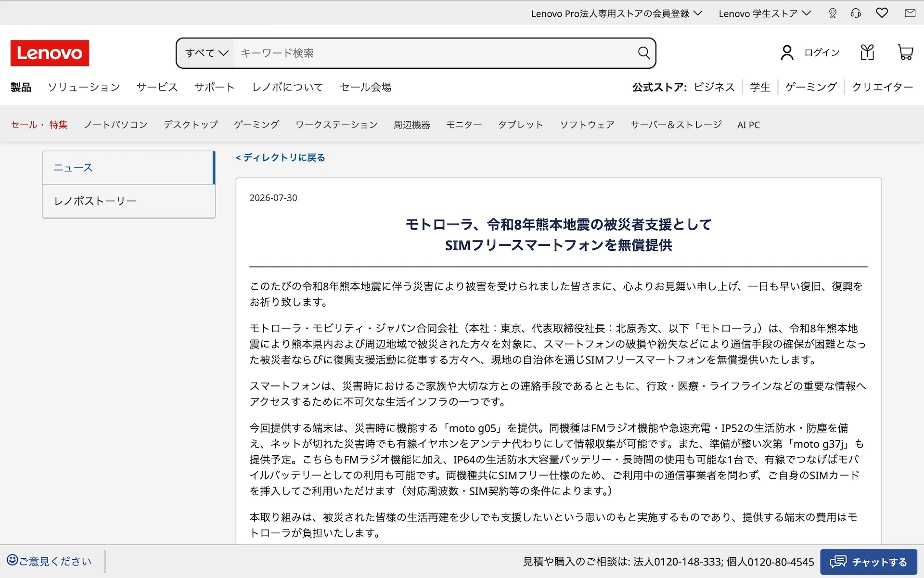Click the チャットする button
Viewport: 924px width, 578px height.
(x=869, y=562)
